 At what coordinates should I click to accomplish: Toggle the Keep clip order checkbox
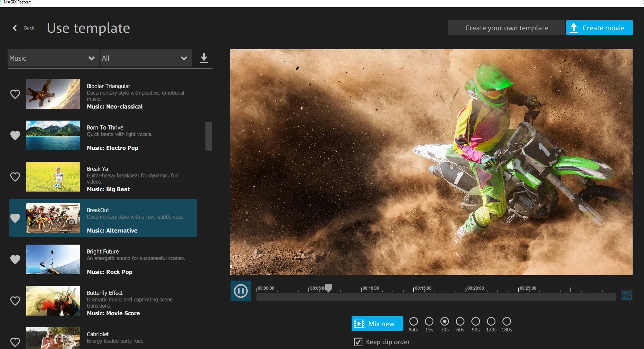point(358,342)
